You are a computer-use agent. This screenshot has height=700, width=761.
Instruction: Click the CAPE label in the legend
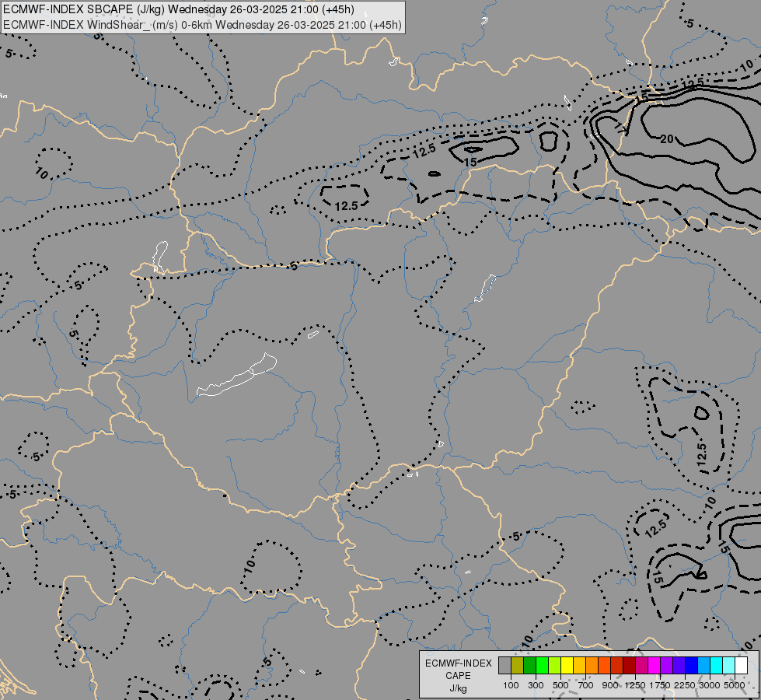tap(458, 676)
